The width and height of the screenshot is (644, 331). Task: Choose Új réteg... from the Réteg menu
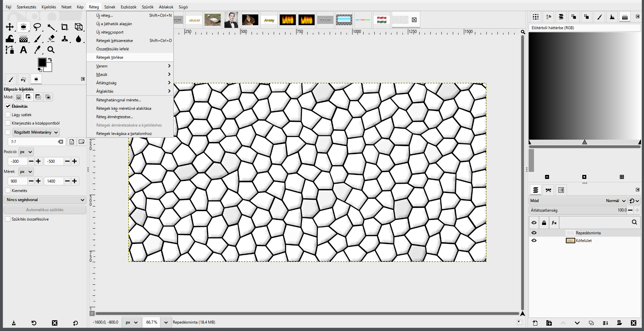[130, 15]
